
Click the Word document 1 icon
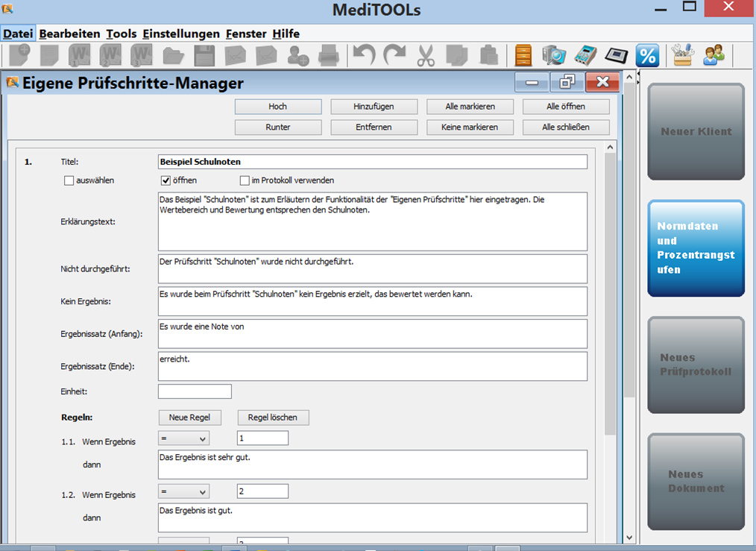pyautogui.click(x=80, y=55)
